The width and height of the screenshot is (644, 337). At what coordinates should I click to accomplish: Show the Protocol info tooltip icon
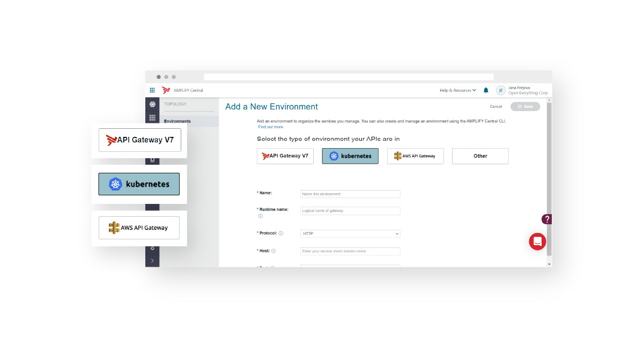click(281, 233)
